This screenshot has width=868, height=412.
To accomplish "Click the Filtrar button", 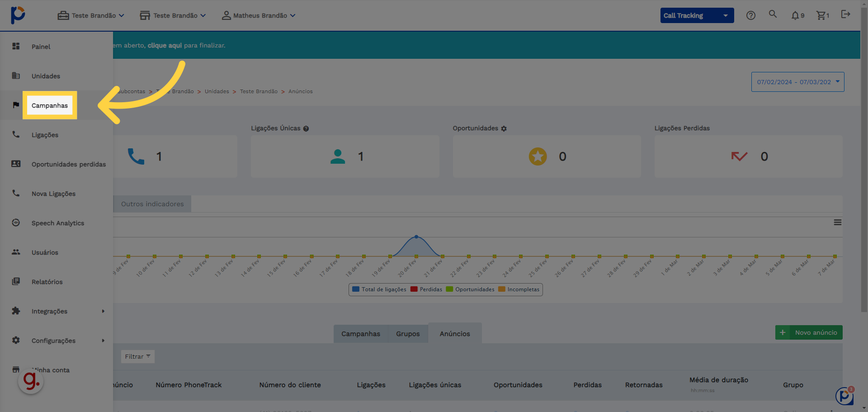I will (x=137, y=356).
